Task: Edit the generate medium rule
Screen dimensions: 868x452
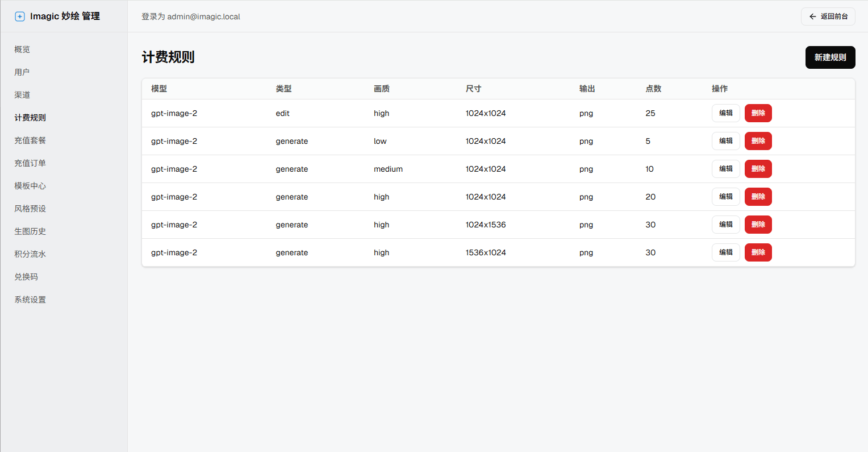Action: click(726, 169)
